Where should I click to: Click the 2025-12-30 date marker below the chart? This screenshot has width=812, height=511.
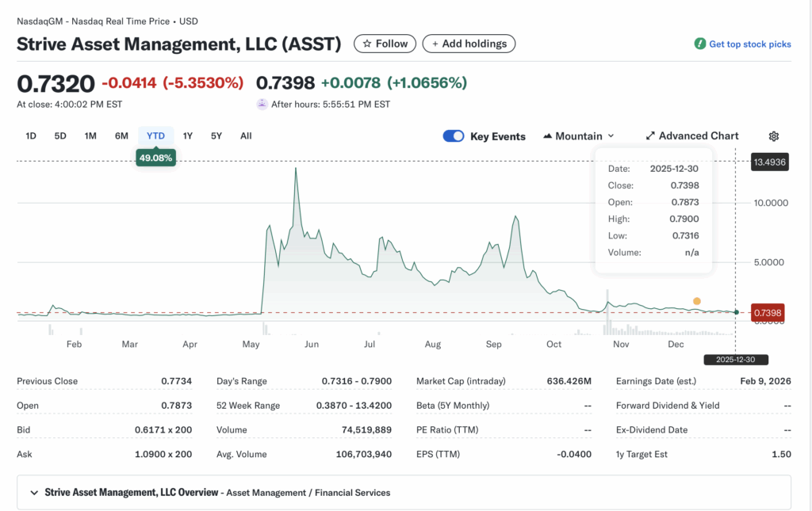(x=736, y=360)
